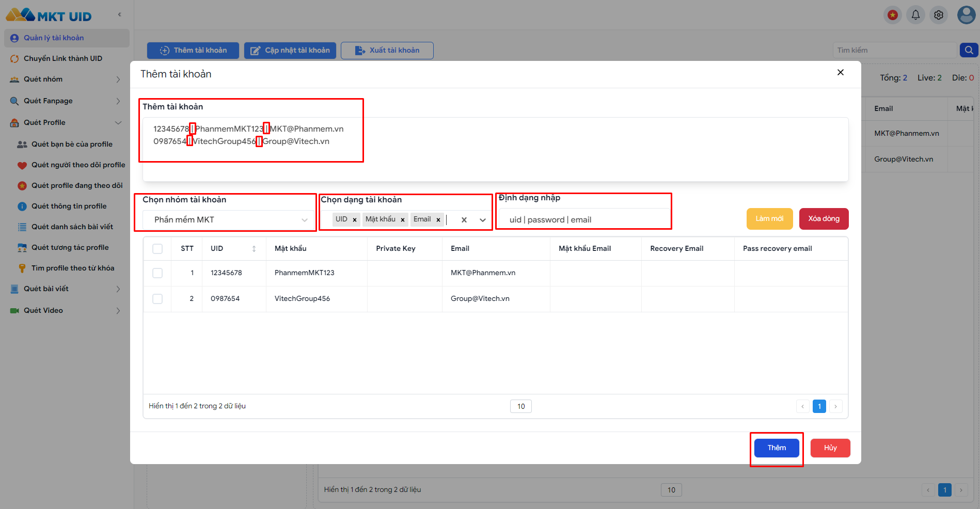Click the blue search magnifier button
980x509 pixels.
[x=969, y=50]
